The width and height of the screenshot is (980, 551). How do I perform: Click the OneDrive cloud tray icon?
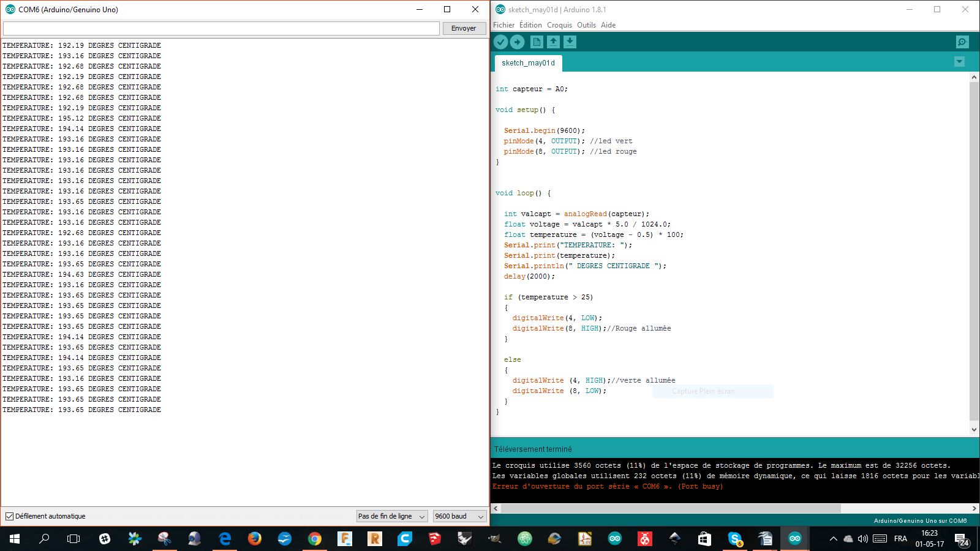pos(848,539)
